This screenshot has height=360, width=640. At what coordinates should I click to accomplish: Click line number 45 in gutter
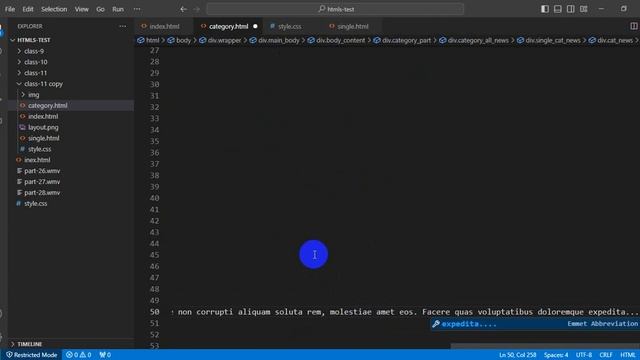pyautogui.click(x=154, y=255)
